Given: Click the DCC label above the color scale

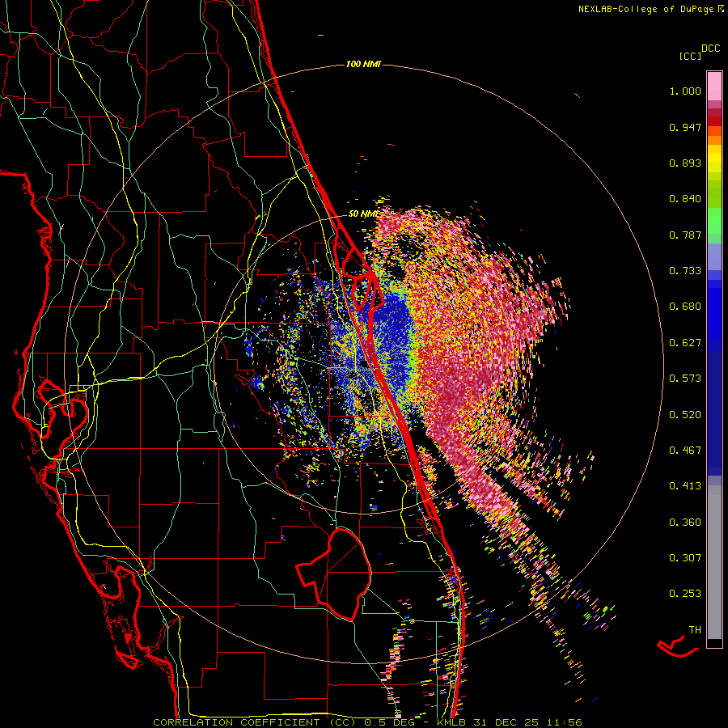Looking at the screenshot, I should pos(710,49).
